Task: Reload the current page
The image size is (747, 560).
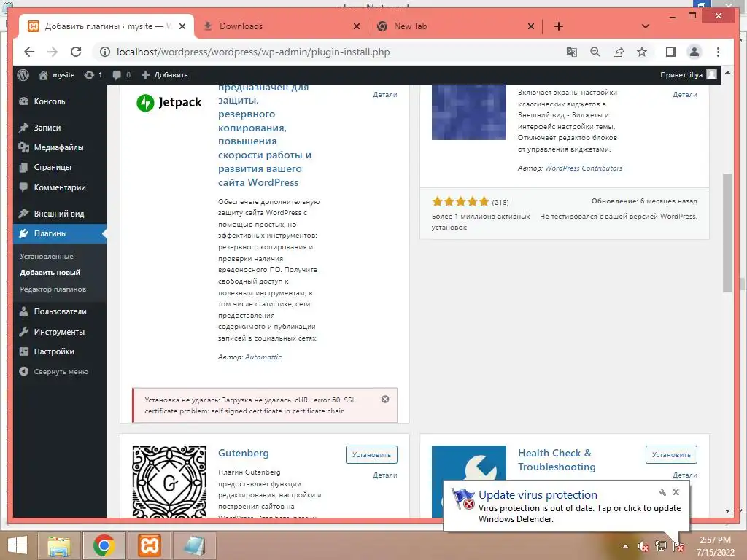Action: click(x=76, y=52)
